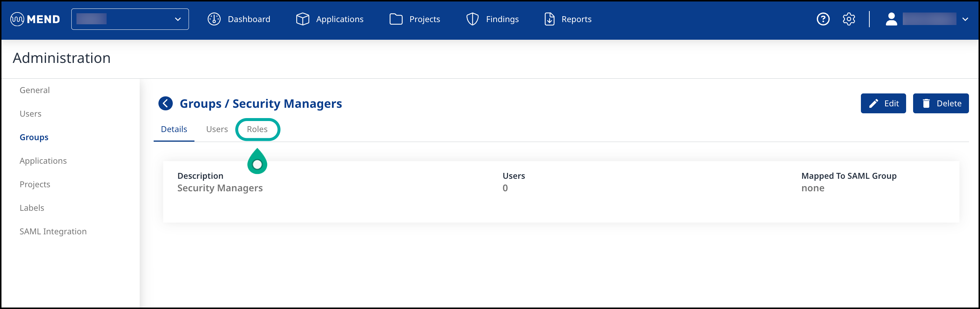Open help via question mark icon

[x=823, y=19]
